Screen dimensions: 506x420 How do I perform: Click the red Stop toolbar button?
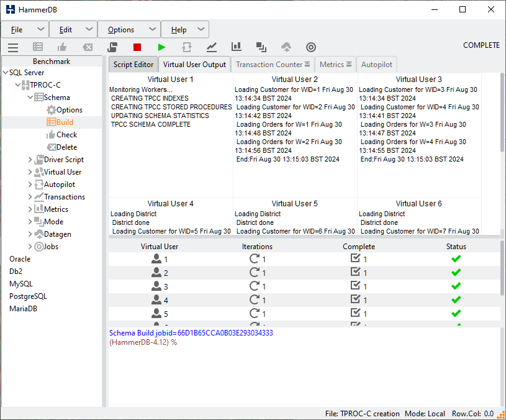click(137, 47)
